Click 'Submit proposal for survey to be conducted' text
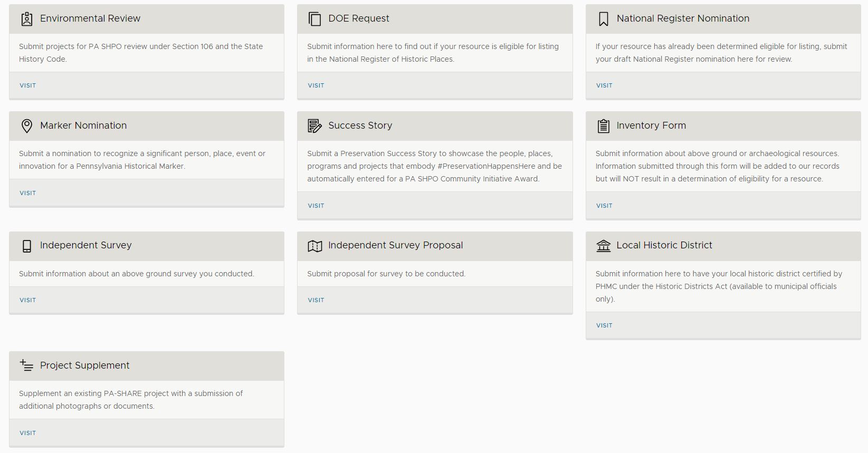The height and width of the screenshot is (453, 868). click(x=386, y=274)
